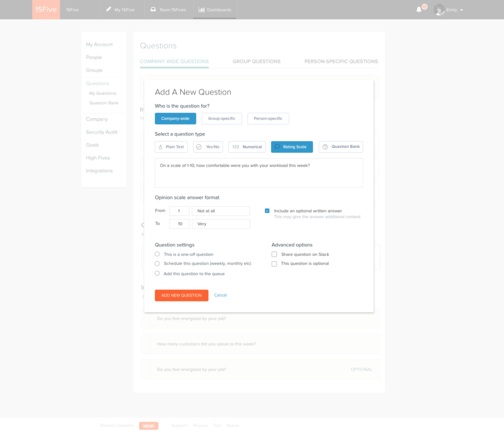Open the Question Bank type option
This screenshot has width=504, height=435.
point(341,147)
